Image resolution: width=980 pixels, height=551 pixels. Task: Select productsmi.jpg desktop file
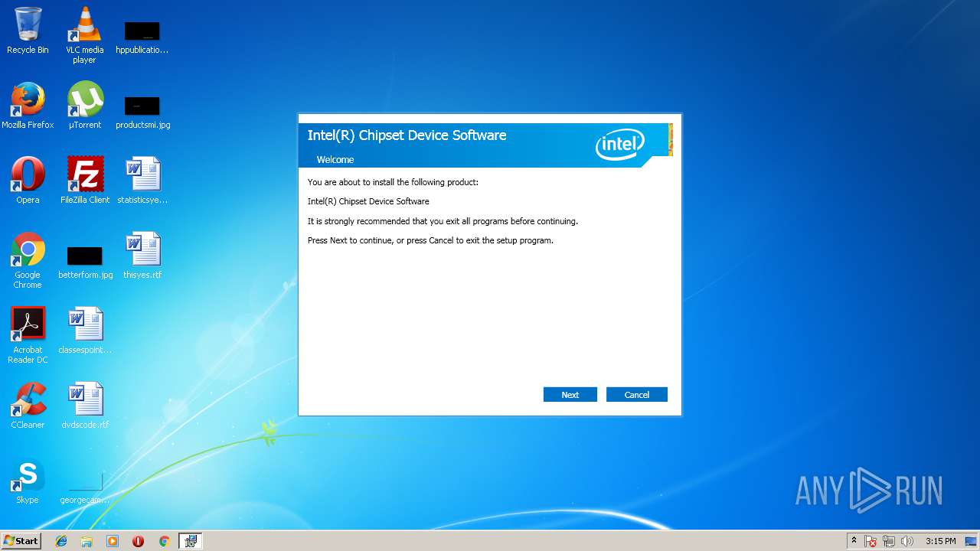click(142, 112)
